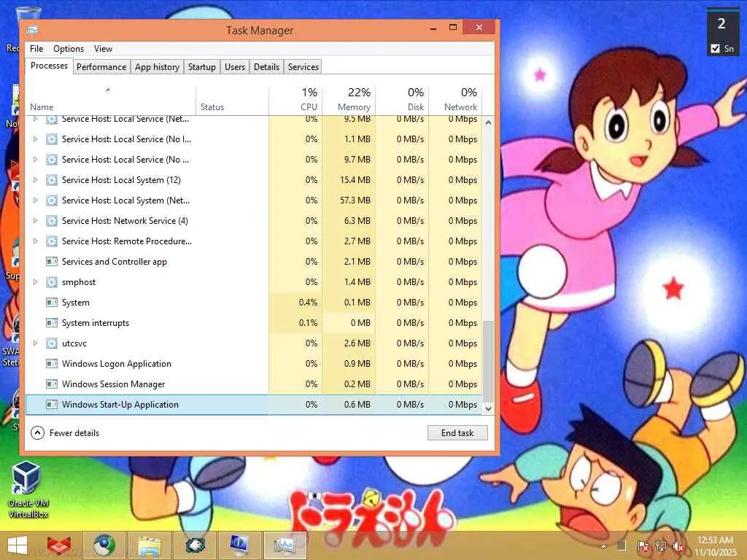Click the System process icon
This screenshot has height=560, width=747.
pos(52,303)
